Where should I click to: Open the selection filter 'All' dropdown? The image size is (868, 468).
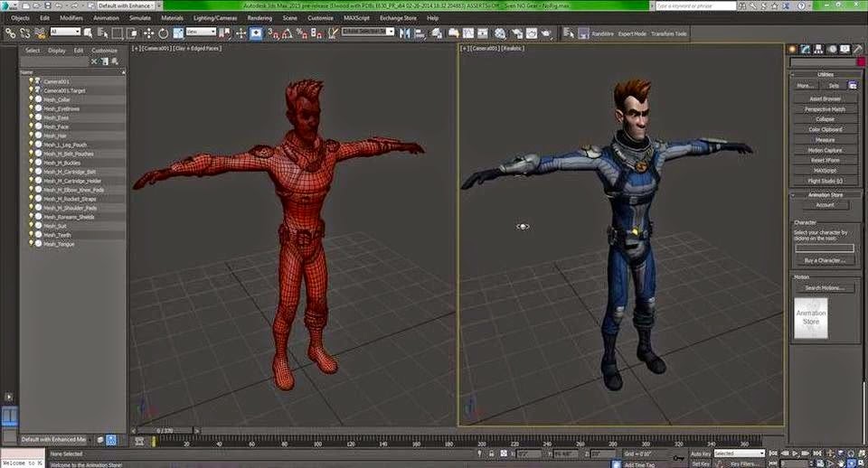(x=66, y=32)
